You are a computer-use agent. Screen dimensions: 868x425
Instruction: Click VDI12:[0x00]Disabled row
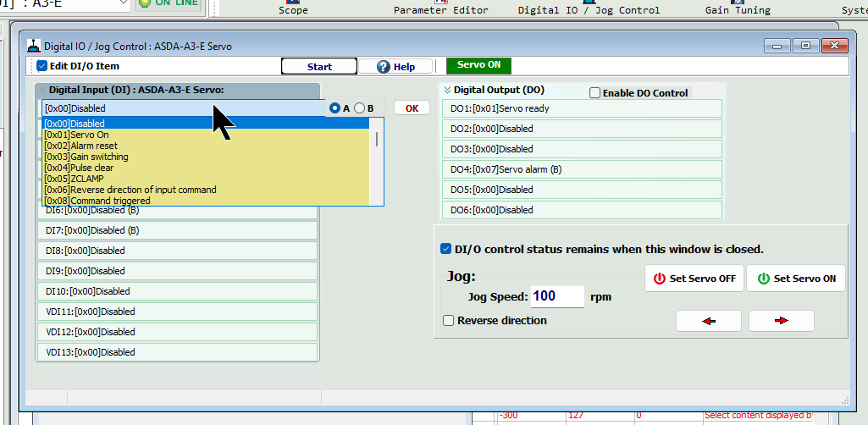click(x=177, y=332)
